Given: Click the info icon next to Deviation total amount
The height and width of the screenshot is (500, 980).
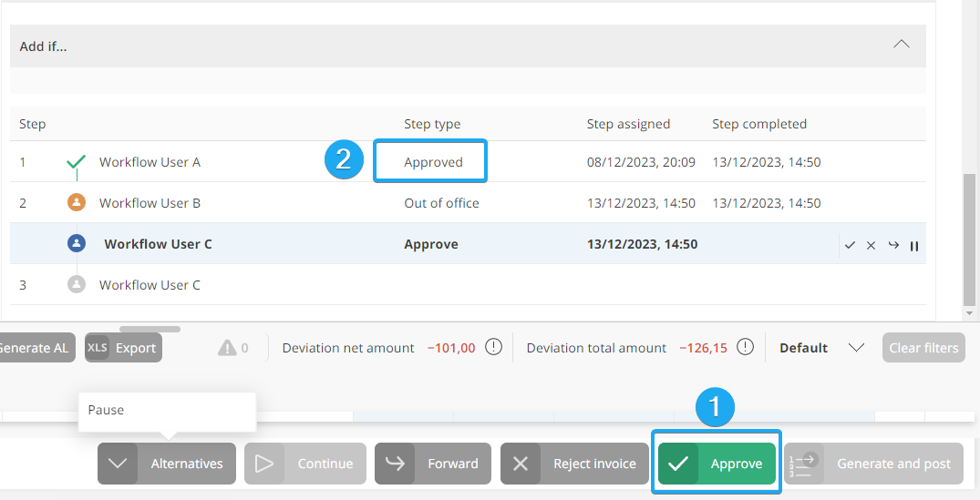Looking at the screenshot, I should (745, 347).
